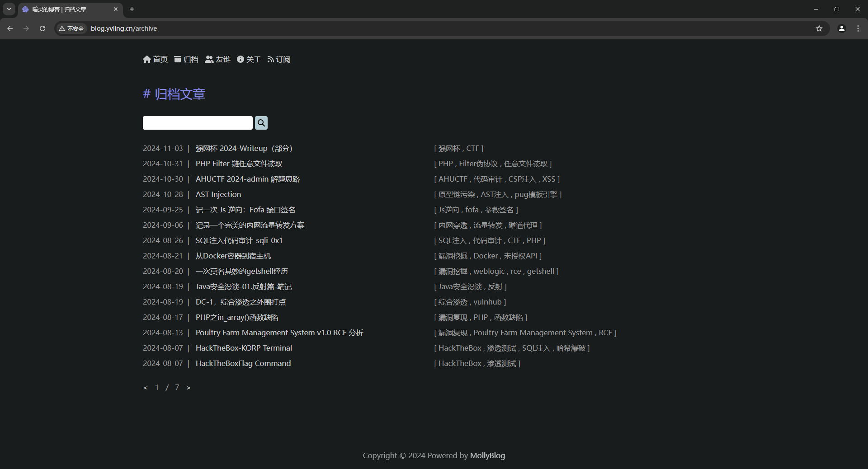
Task: Go to 首页 home navigation item
Action: click(x=155, y=59)
